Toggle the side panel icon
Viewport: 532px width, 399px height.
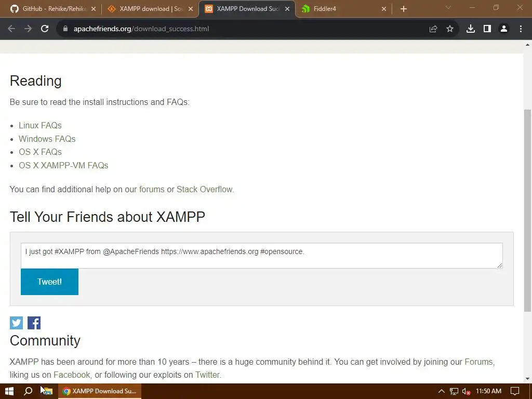point(487,29)
